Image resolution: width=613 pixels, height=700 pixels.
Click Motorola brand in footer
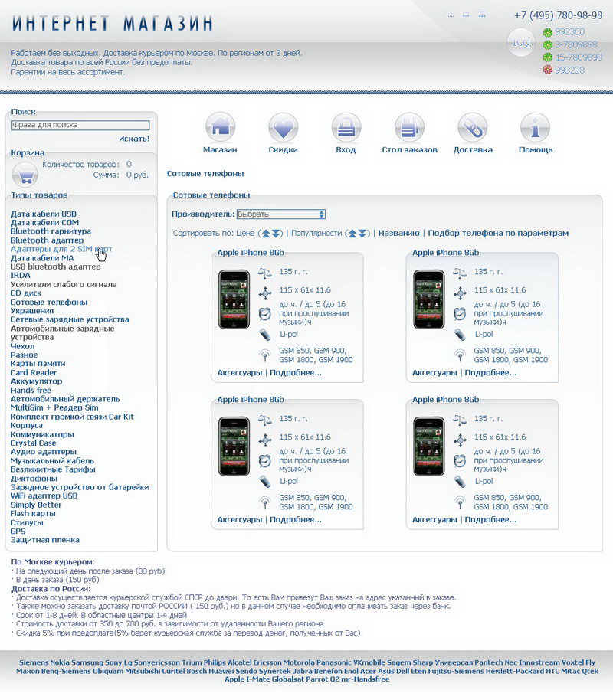tap(299, 663)
